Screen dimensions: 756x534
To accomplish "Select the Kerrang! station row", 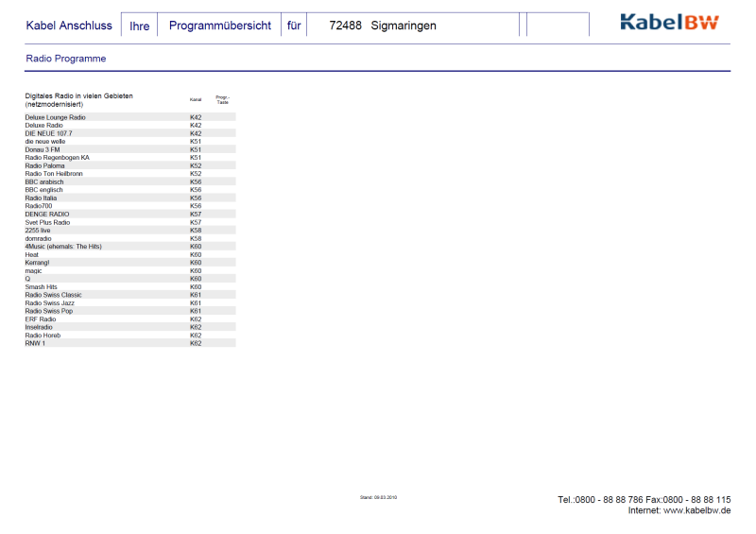I will [x=37, y=263].
